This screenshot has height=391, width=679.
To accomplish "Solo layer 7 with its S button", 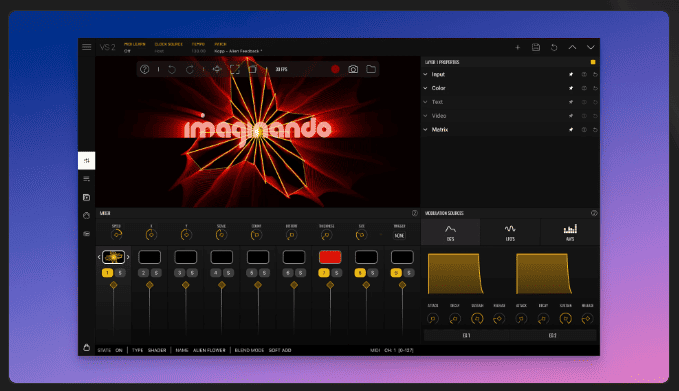I will 336,273.
